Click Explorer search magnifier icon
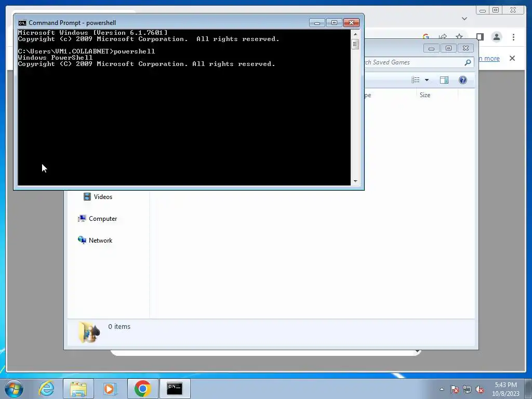The height and width of the screenshot is (399, 532). point(468,62)
